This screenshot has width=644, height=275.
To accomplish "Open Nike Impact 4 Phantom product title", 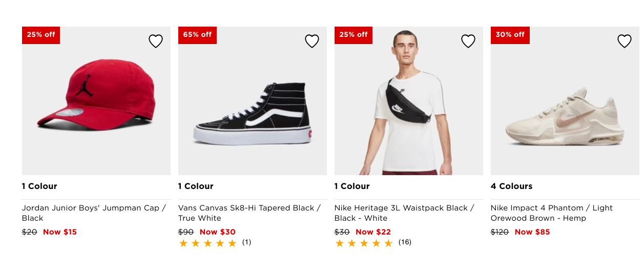I will [x=552, y=213].
